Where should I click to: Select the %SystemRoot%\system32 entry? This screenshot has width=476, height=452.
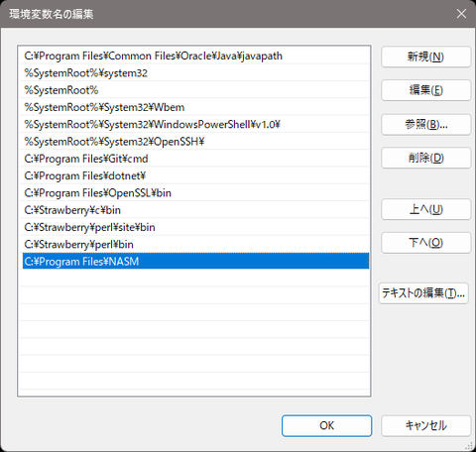194,73
